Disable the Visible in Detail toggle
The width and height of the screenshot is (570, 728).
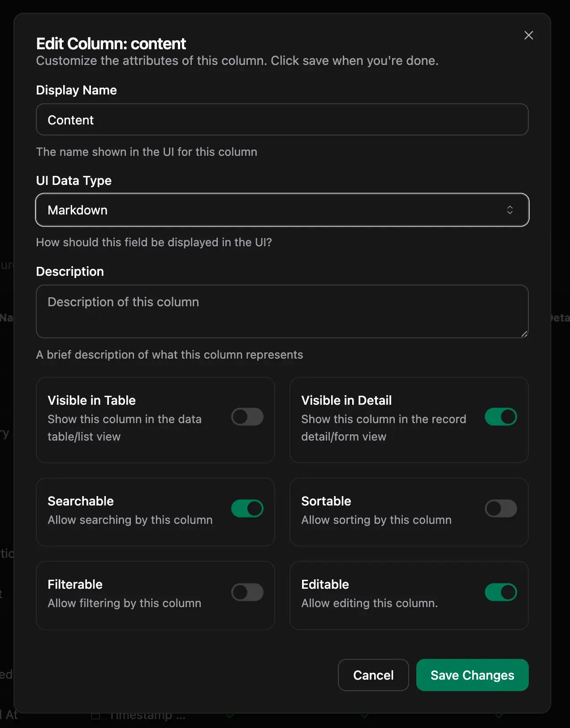501,417
